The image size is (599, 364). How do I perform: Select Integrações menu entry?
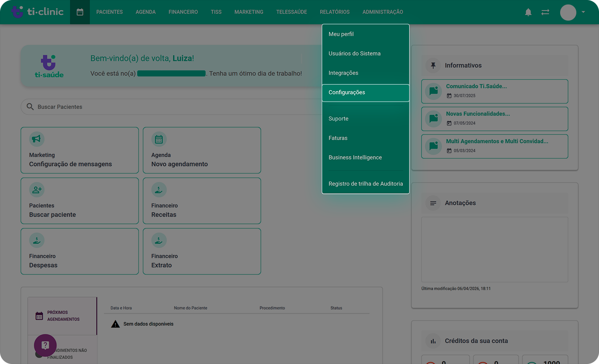coord(365,73)
